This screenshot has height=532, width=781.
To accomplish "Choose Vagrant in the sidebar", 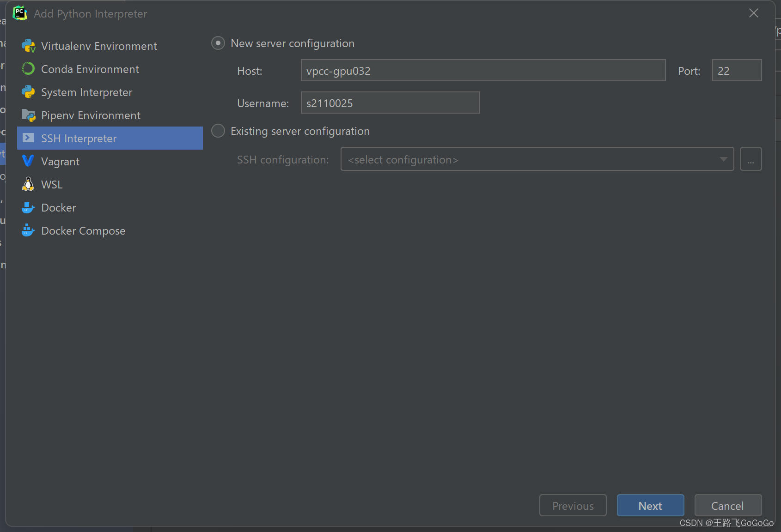I will pyautogui.click(x=110, y=161).
